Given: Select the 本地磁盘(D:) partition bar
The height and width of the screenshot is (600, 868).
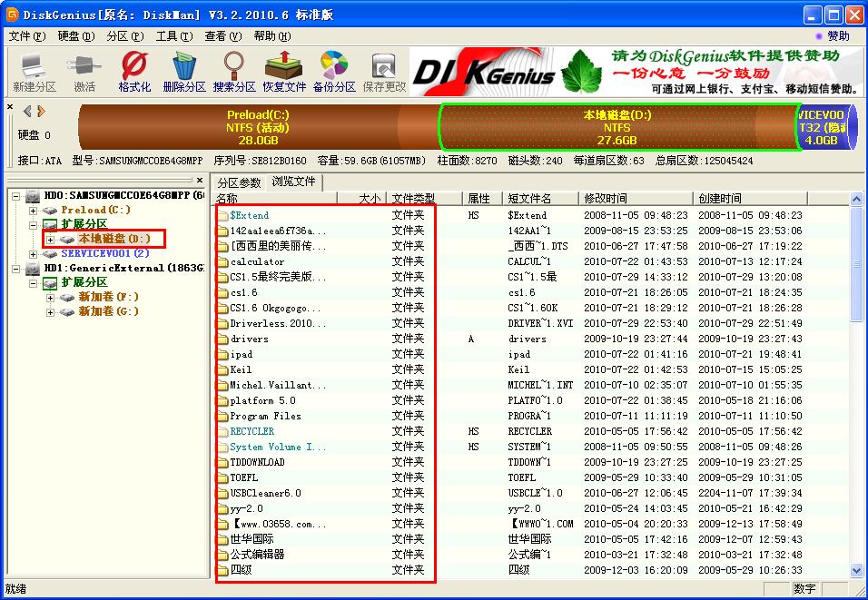Looking at the screenshot, I should [617, 127].
